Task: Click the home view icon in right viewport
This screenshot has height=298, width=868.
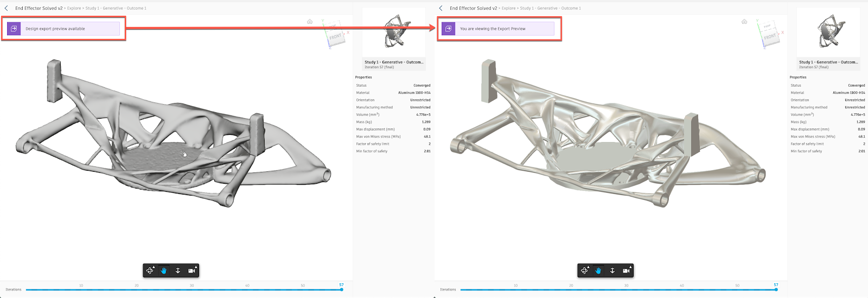Action: click(x=744, y=22)
